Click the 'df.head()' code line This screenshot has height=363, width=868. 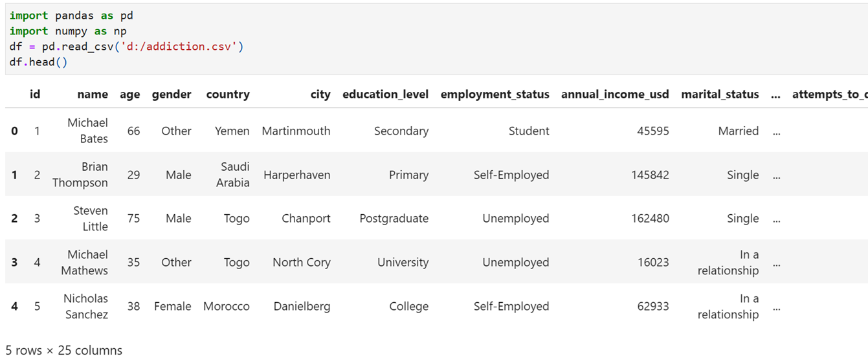[x=38, y=62]
